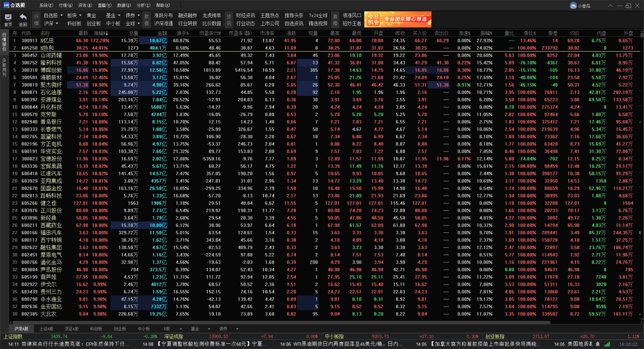Open the 帮助(H) menu

point(163,5)
